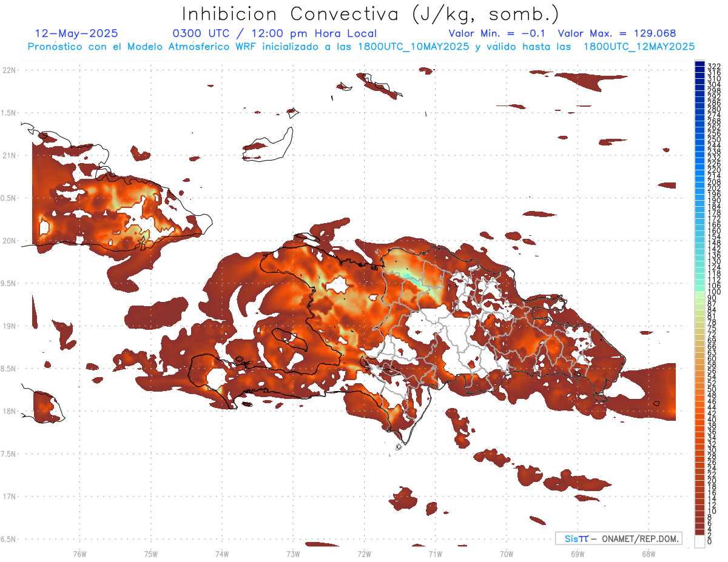Click the '100' value on the color bar
The image size is (728, 562).
pyautogui.click(x=713, y=292)
